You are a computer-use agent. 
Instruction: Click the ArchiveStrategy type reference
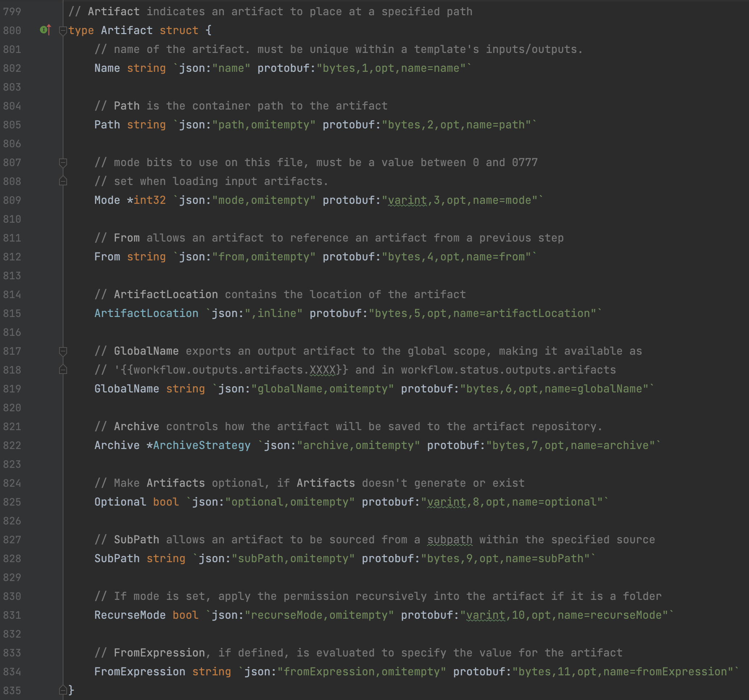coord(202,445)
